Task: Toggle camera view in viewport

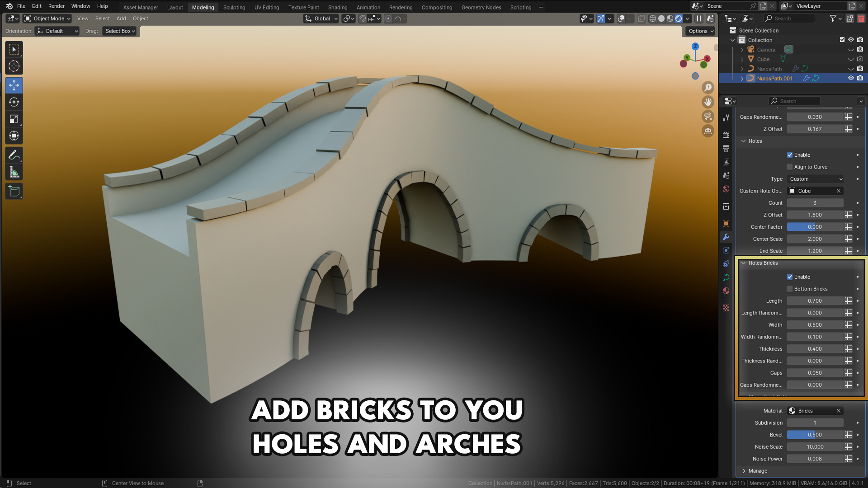Action: (x=708, y=117)
